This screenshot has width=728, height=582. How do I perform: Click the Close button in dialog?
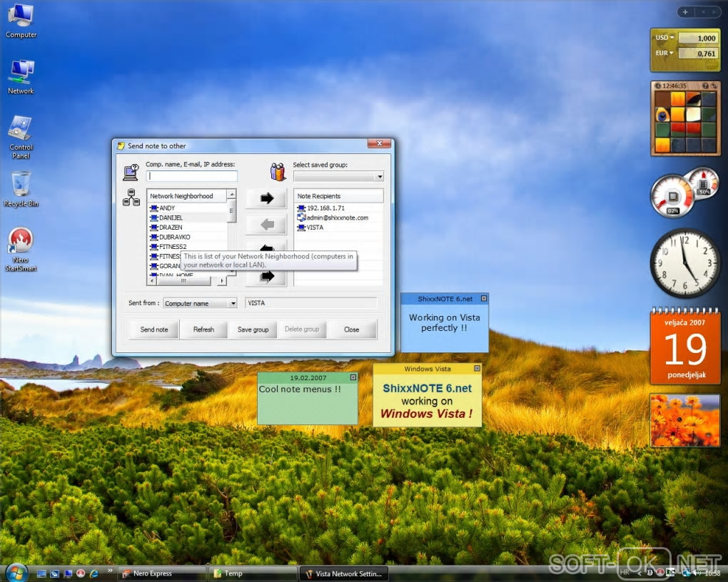351,330
